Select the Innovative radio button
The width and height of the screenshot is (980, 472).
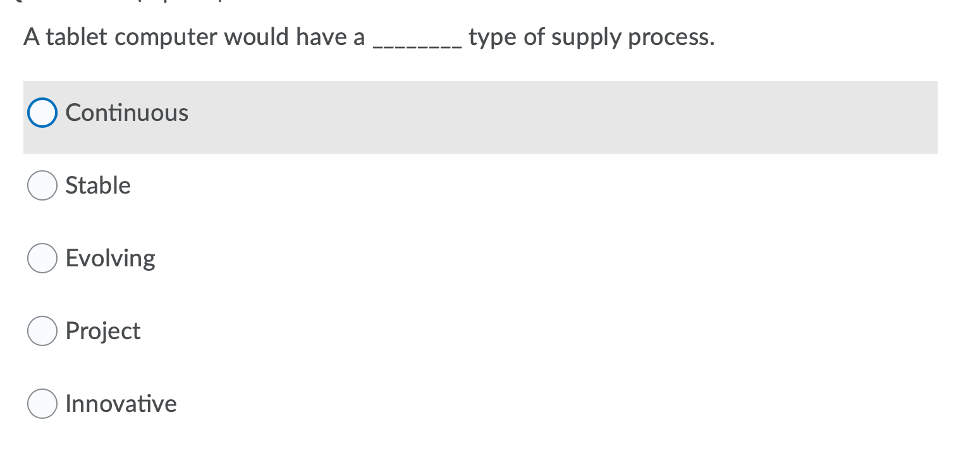(x=42, y=403)
